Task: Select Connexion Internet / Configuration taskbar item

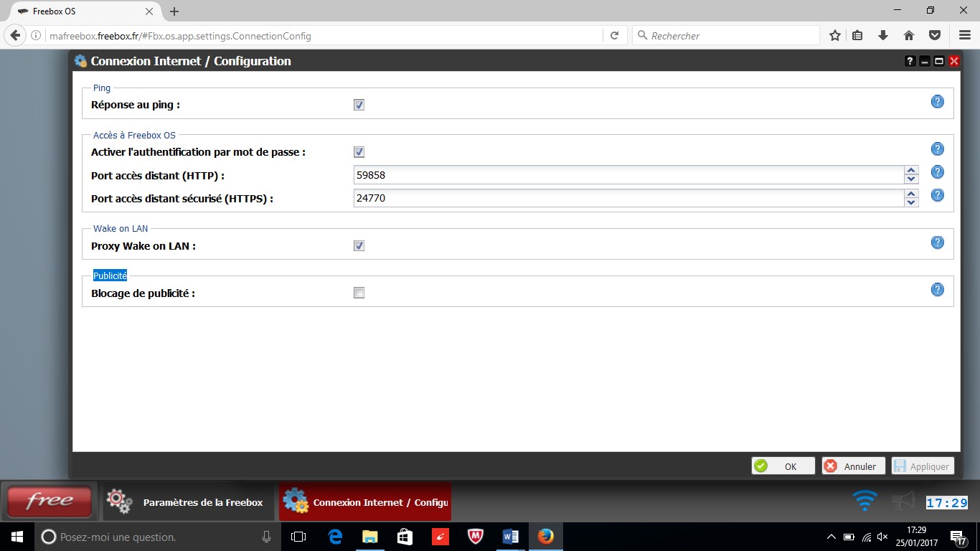Action: [x=365, y=501]
